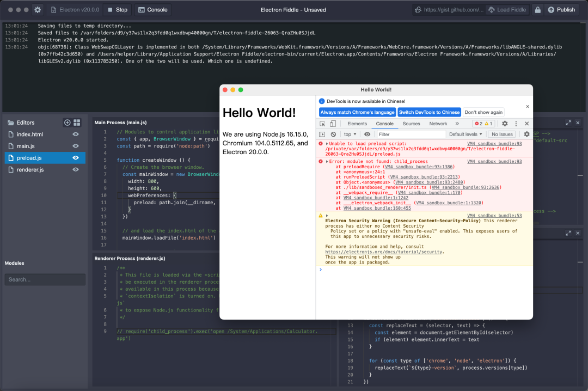Click the file icon next to index.html
The width and height of the screenshot is (588, 391).
coord(11,135)
